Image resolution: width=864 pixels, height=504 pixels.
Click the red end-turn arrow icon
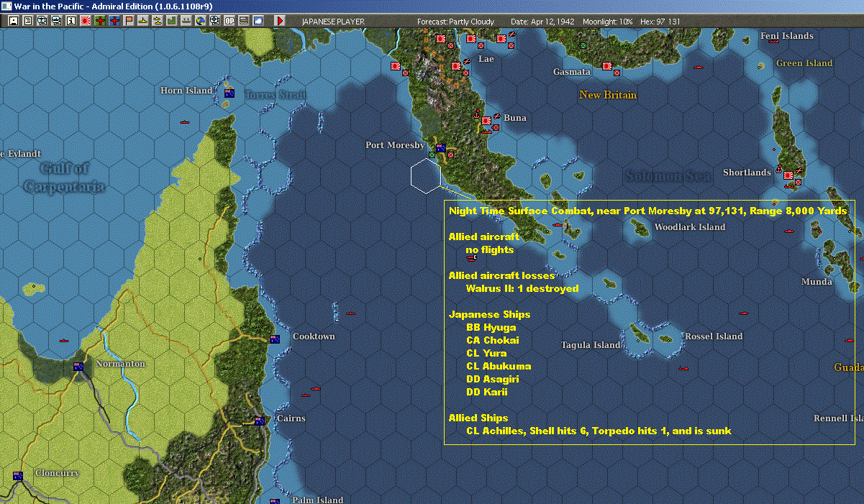[280, 21]
